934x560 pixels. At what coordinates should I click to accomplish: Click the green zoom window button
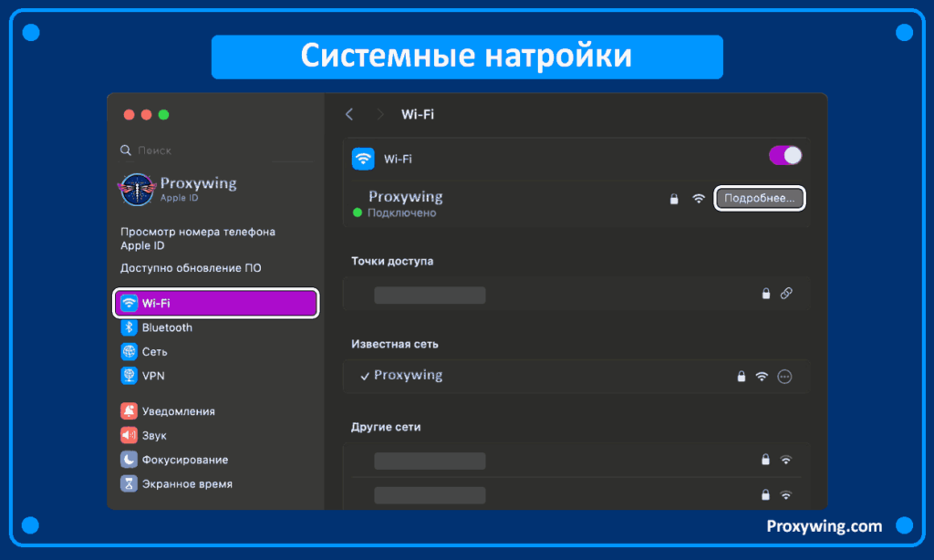(164, 114)
